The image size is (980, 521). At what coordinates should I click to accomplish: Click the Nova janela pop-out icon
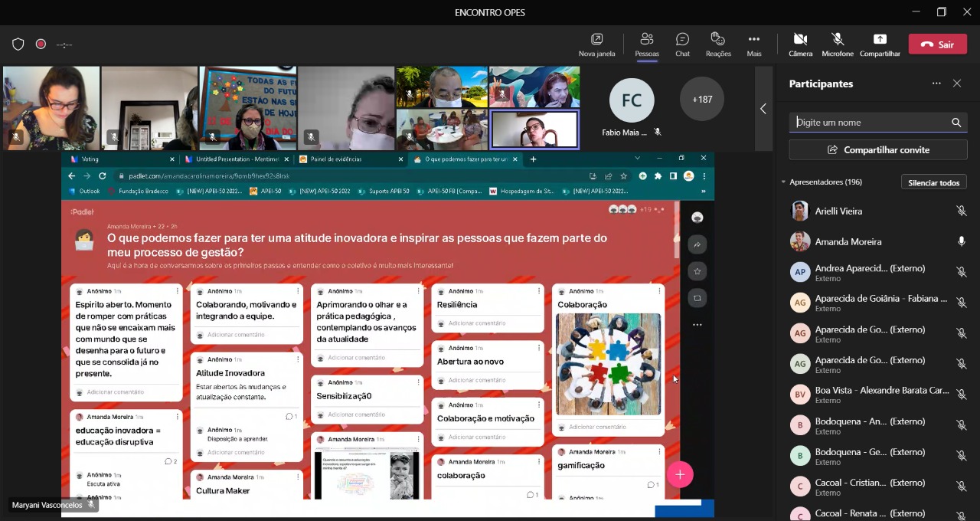click(x=596, y=44)
